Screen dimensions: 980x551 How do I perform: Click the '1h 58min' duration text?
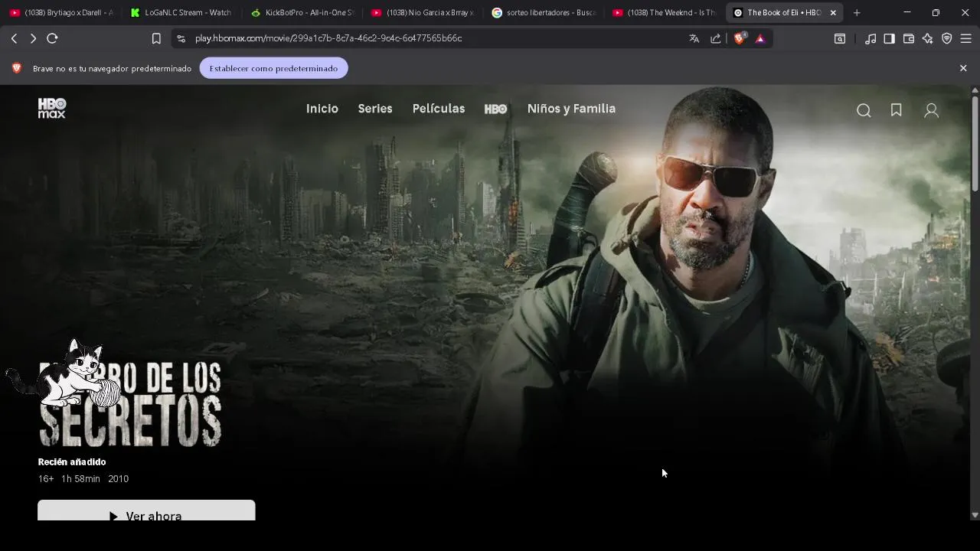pyautogui.click(x=80, y=479)
